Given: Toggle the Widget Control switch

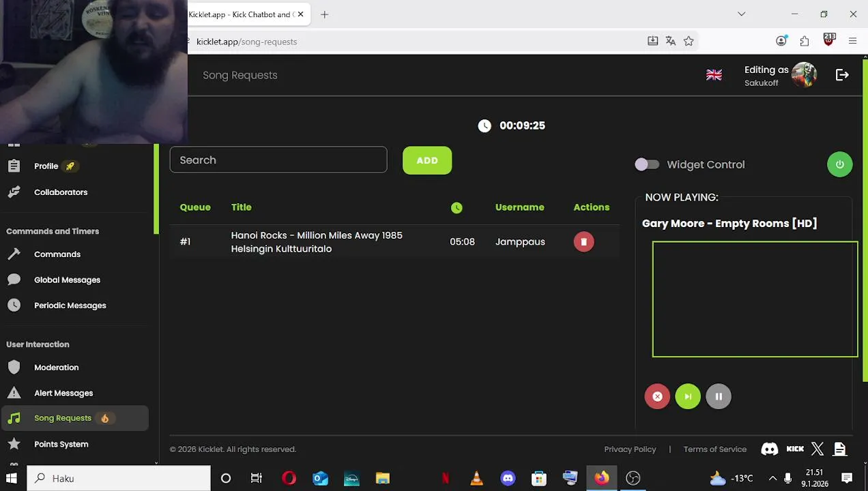Looking at the screenshot, I should [646, 164].
